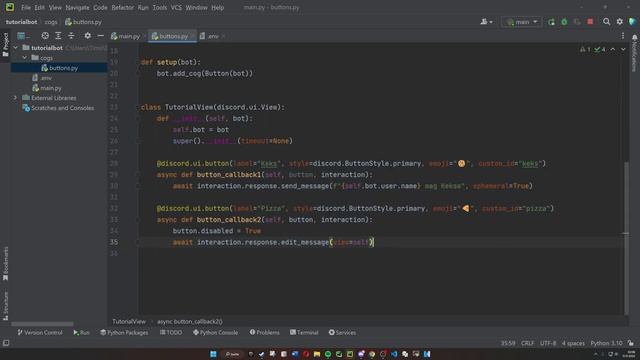Select buttons.py in project tree
Screen dimensions: 640x360
(59, 68)
